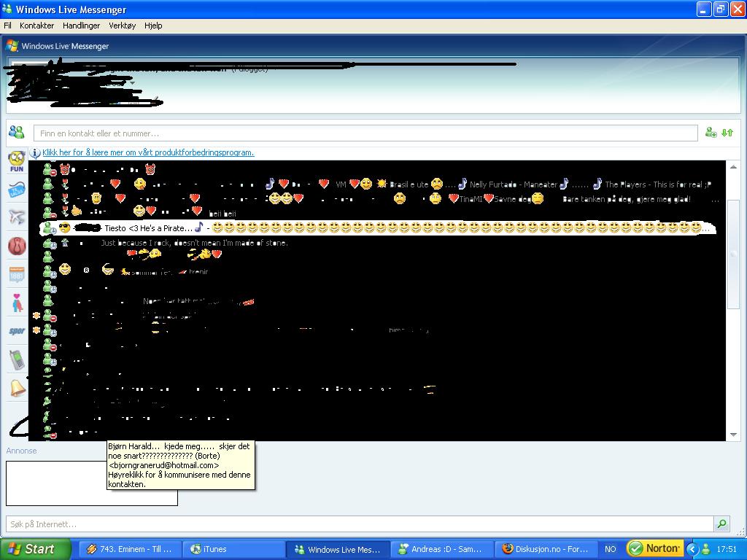Image resolution: width=747 pixels, height=560 pixels.
Task: Click the NO language indicator in taskbar
Action: [610, 549]
